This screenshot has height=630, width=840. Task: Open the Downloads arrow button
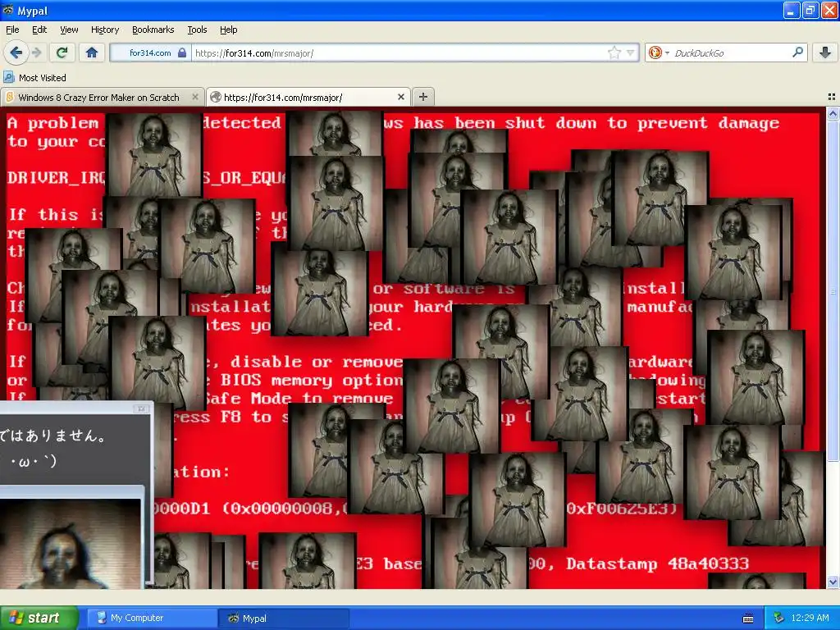click(825, 52)
